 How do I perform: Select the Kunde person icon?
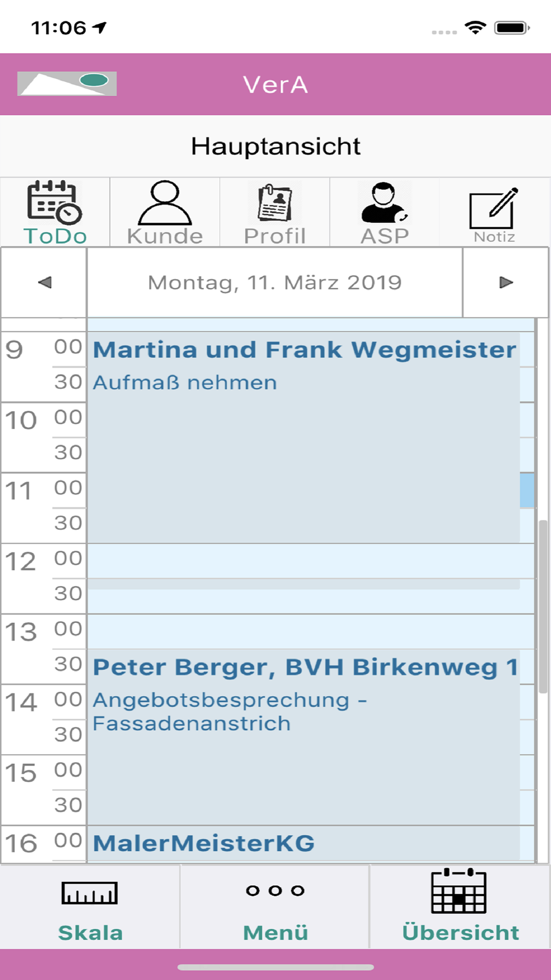(x=165, y=202)
